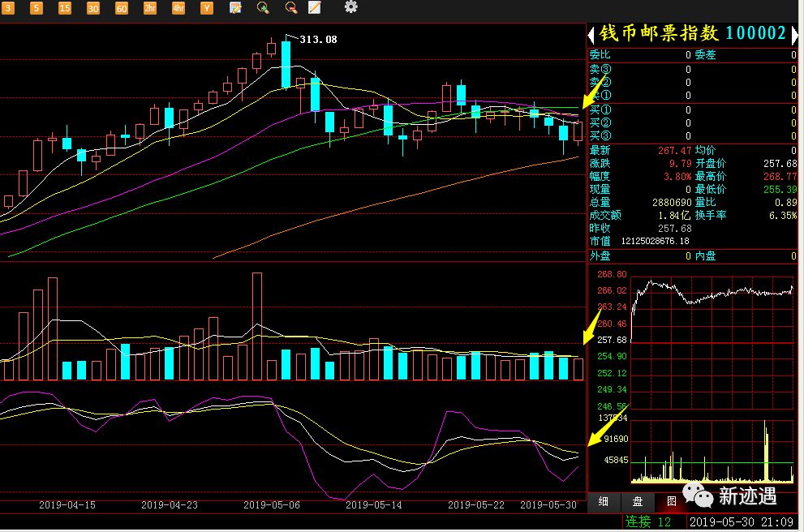The height and width of the screenshot is (532, 804).
Task: Click intraday volume axis value 91690
Action: click(616, 439)
